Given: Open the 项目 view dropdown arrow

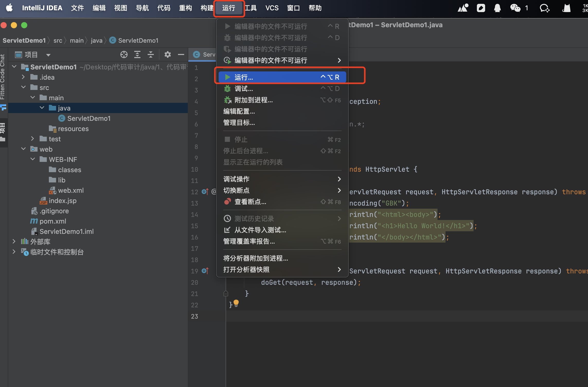Looking at the screenshot, I should 48,55.
